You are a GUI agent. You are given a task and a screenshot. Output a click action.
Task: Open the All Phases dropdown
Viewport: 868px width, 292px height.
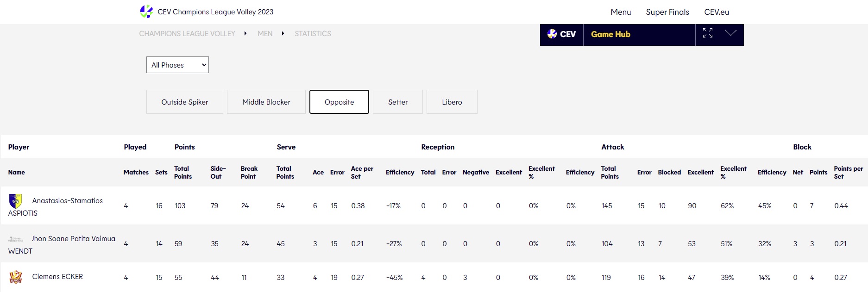click(177, 65)
